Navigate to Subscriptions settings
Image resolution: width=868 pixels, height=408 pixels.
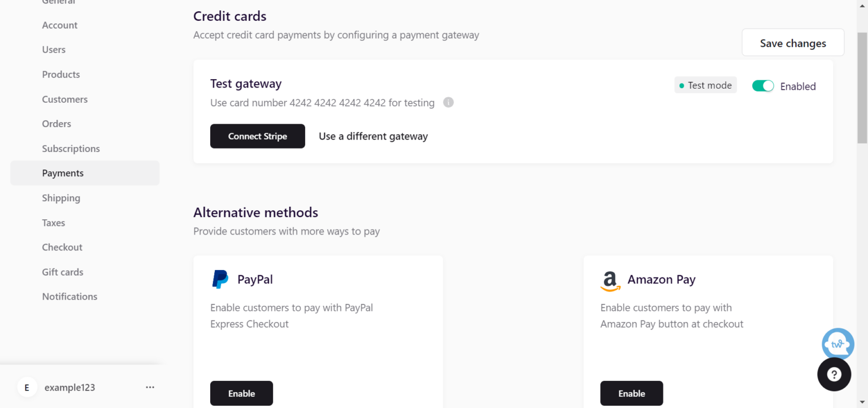(71, 149)
